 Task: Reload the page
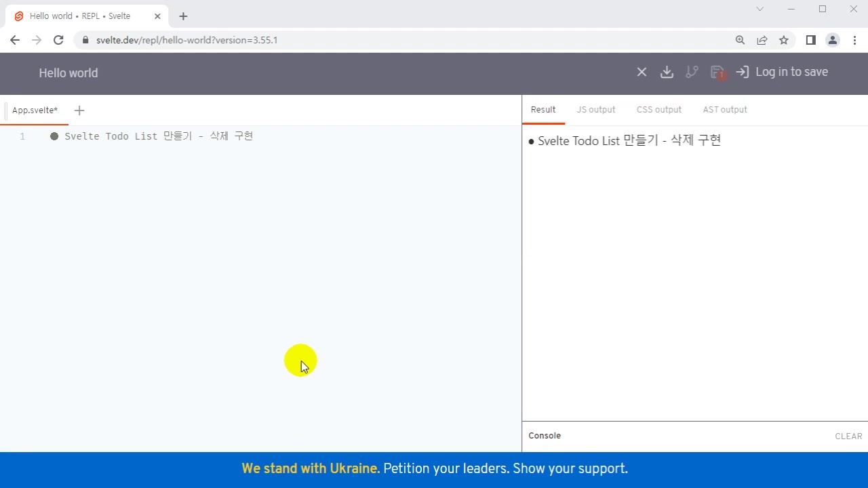coord(58,40)
